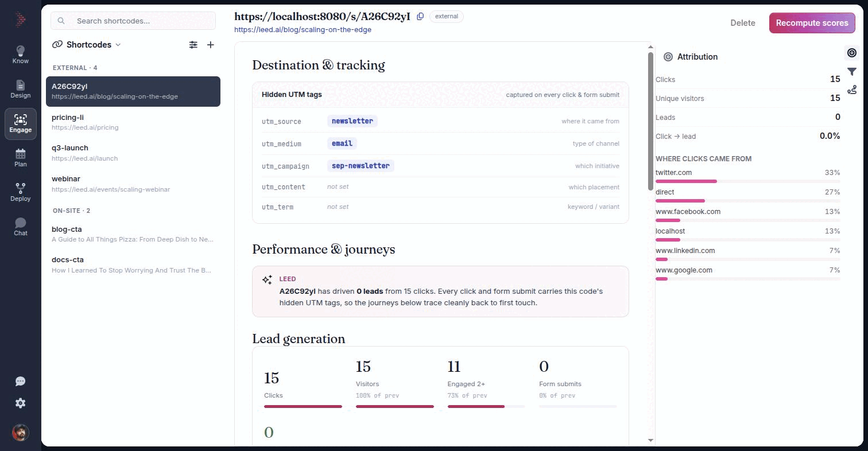Select the pricing-li shortcode

pos(133,122)
